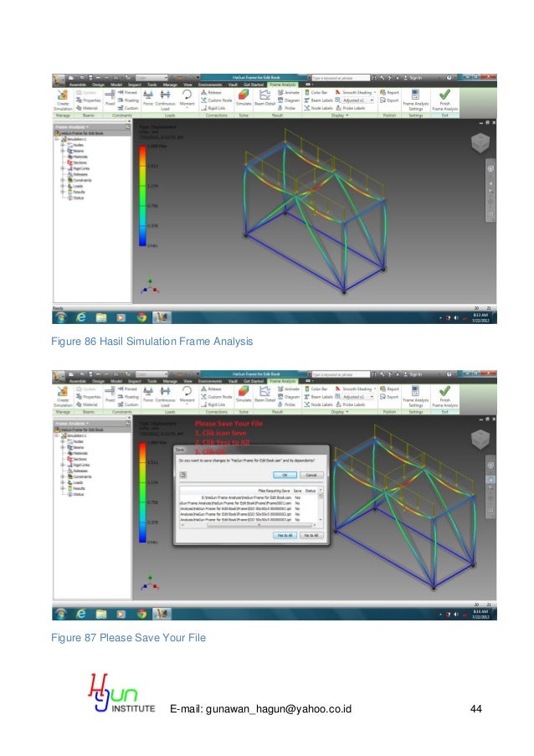Toggle Node Labels in Figure 86 Display panel

coord(318,108)
